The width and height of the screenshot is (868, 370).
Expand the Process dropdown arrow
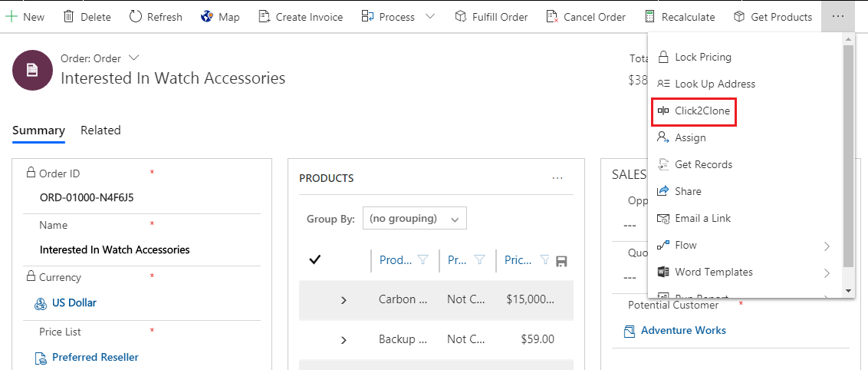[430, 17]
